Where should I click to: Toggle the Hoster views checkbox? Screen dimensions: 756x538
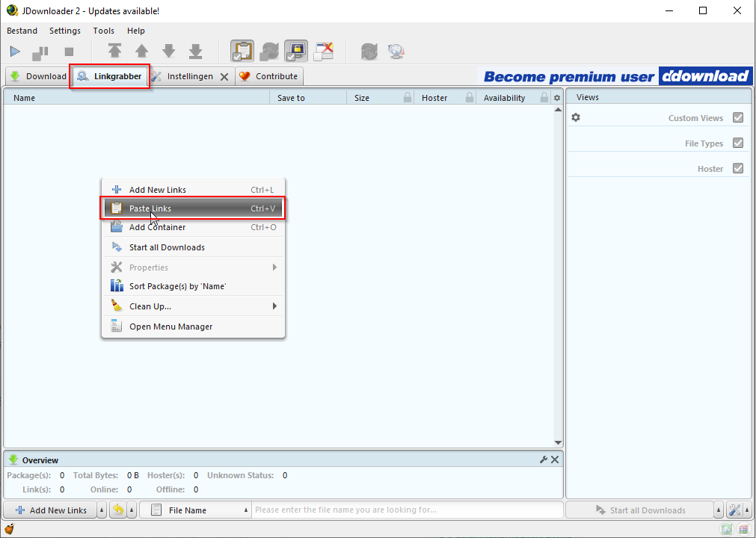737,169
